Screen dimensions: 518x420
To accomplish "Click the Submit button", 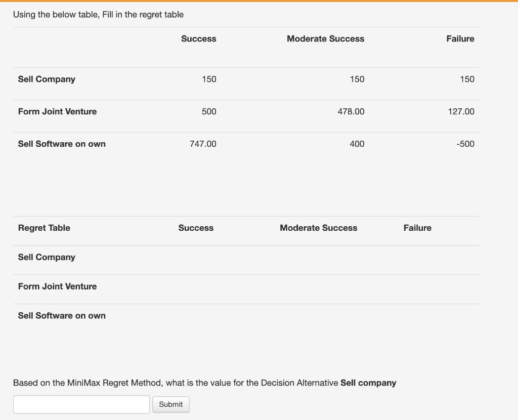I will click(x=171, y=404).
